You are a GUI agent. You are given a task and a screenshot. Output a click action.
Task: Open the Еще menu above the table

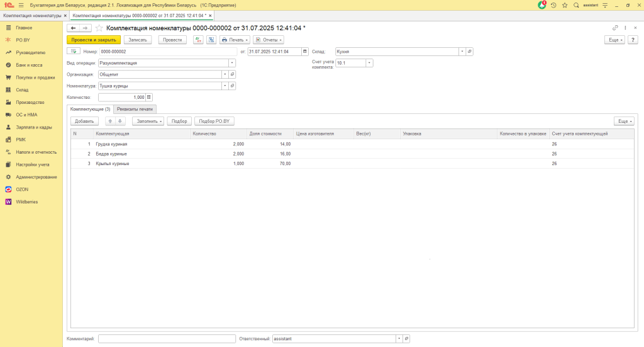tap(625, 122)
